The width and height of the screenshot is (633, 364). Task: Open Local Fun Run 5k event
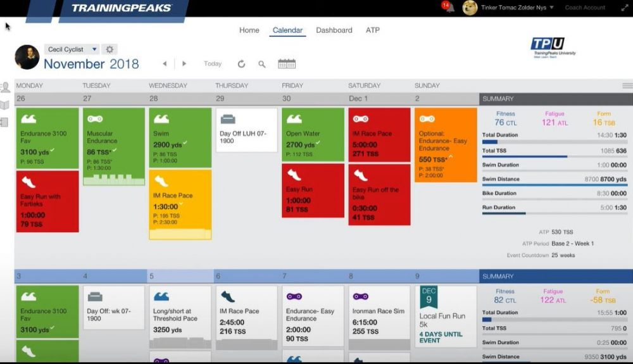pyautogui.click(x=446, y=317)
